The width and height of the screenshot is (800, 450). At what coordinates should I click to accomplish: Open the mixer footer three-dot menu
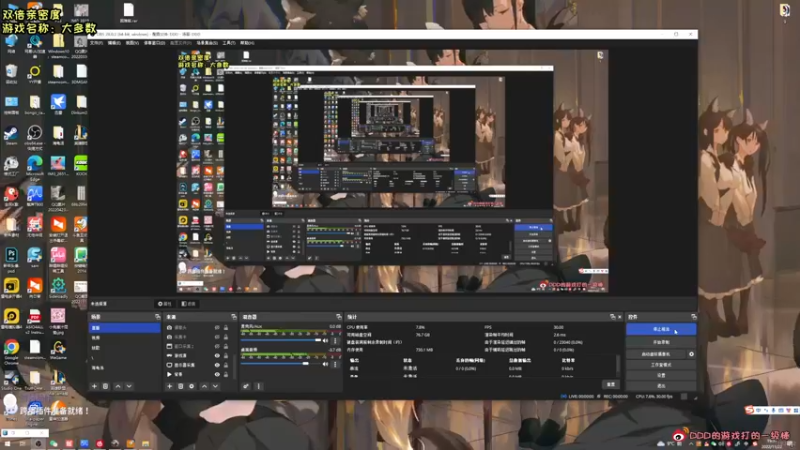pyautogui.click(x=259, y=386)
